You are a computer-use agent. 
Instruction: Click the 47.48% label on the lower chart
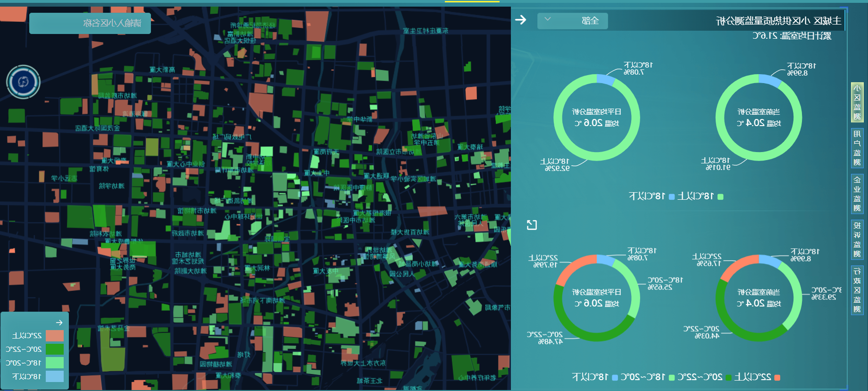click(x=551, y=341)
